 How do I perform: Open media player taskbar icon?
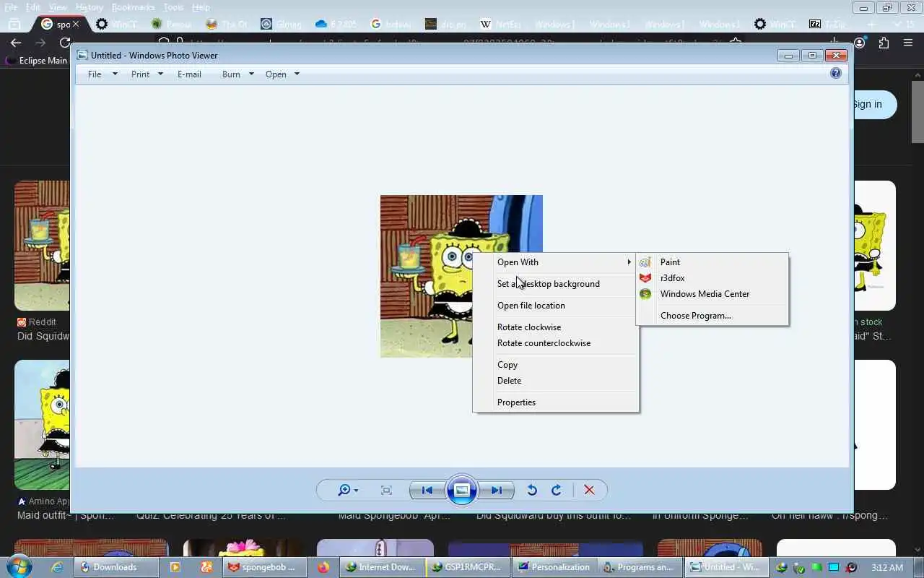tap(175, 567)
